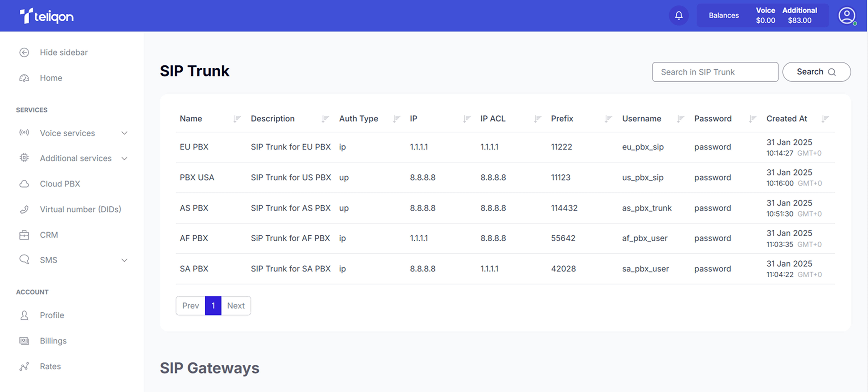The width and height of the screenshot is (868, 392).
Task: Click the Virtual number (DIDs) phone icon
Action: point(24,209)
